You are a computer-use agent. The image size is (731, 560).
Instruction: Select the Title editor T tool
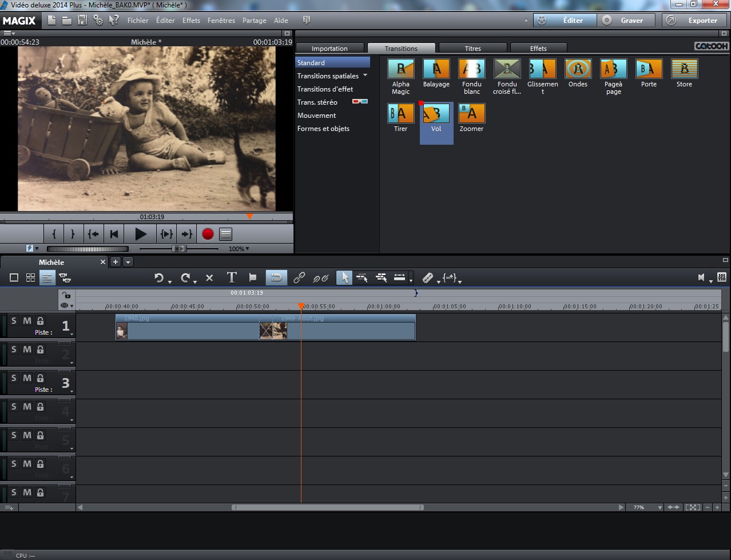pyautogui.click(x=232, y=278)
